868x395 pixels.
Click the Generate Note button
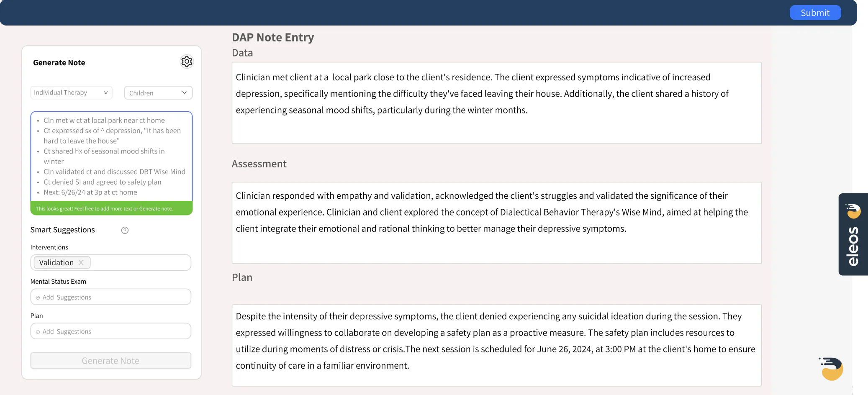110,360
